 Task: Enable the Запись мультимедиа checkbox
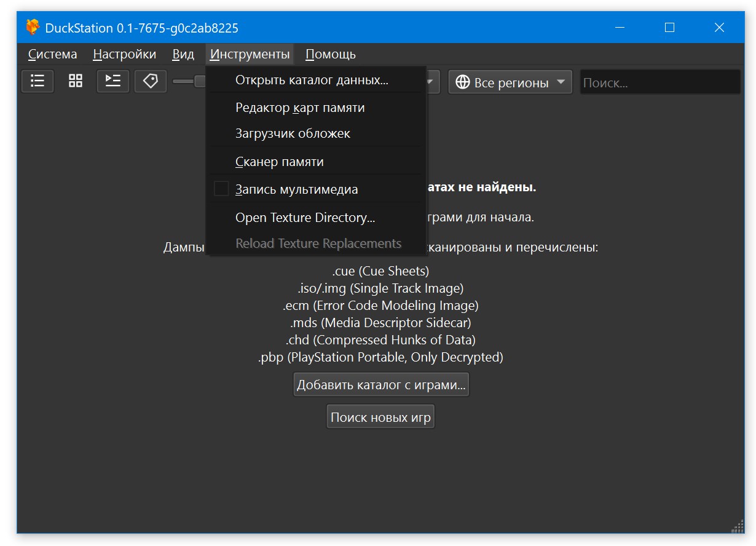[221, 189]
